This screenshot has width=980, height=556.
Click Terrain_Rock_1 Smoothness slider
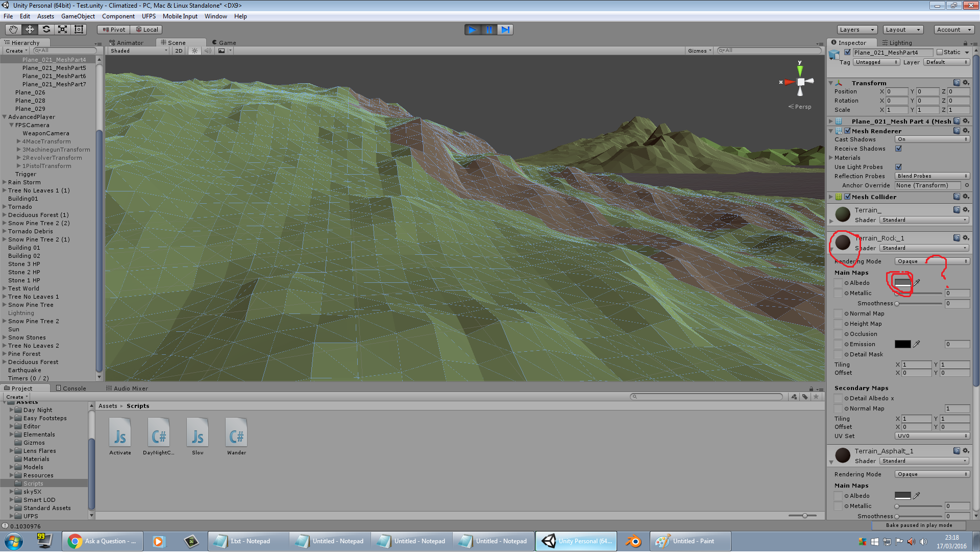919,303
